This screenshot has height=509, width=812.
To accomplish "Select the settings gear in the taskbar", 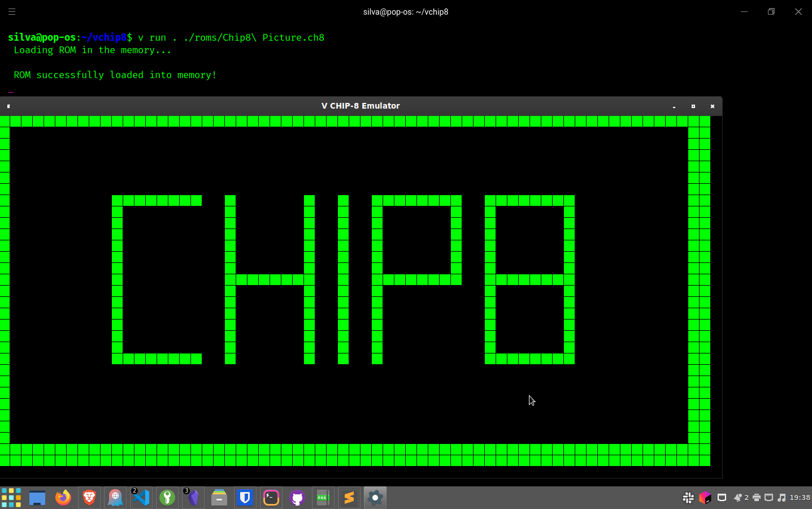I will (375, 498).
